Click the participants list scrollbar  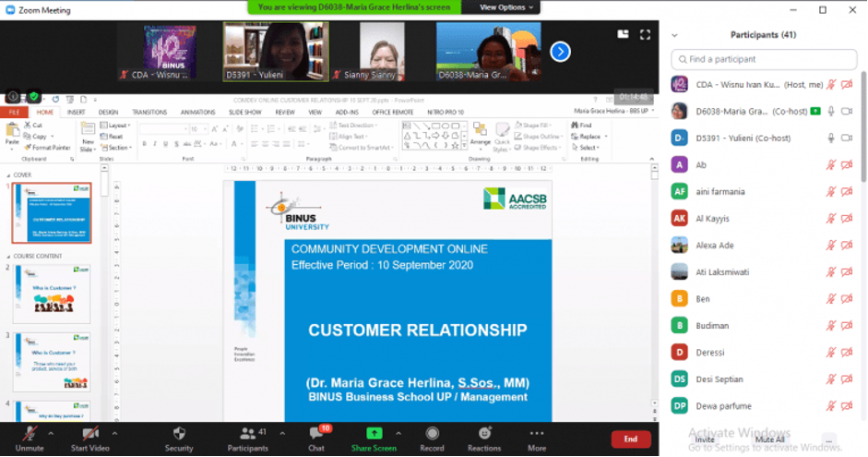pyautogui.click(x=863, y=127)
